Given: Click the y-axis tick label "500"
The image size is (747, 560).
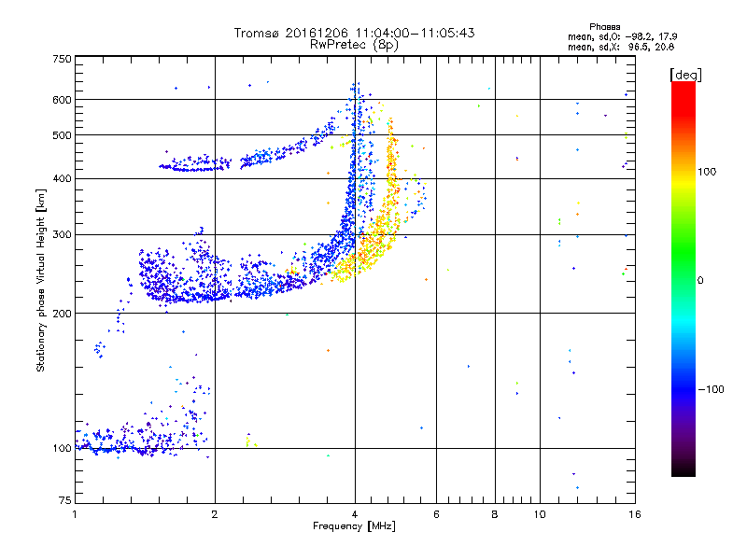Looking at the screenshot, I should pyautogui.click(x=63, y=135).
